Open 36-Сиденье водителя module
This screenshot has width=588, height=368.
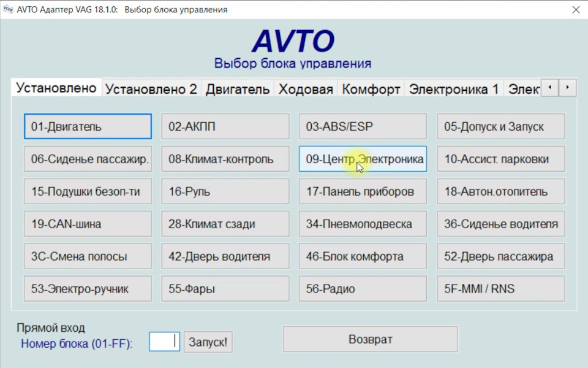[501, 224]
